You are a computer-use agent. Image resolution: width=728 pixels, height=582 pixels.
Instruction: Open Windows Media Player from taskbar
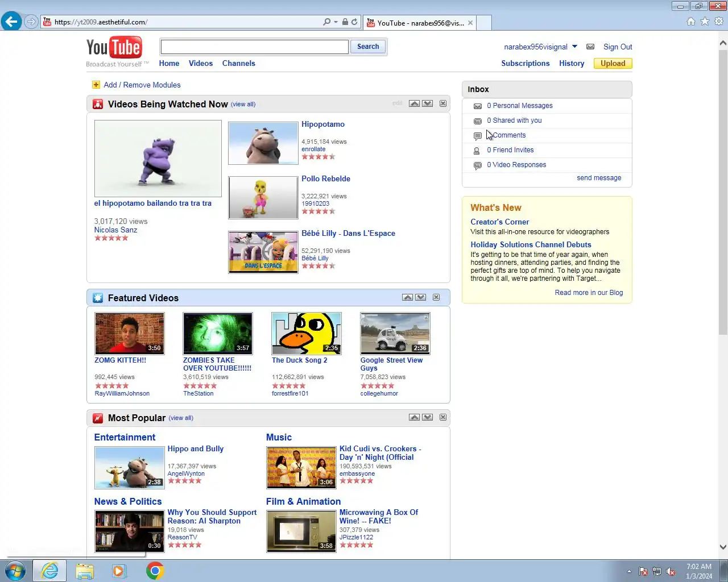coord(119,571)
